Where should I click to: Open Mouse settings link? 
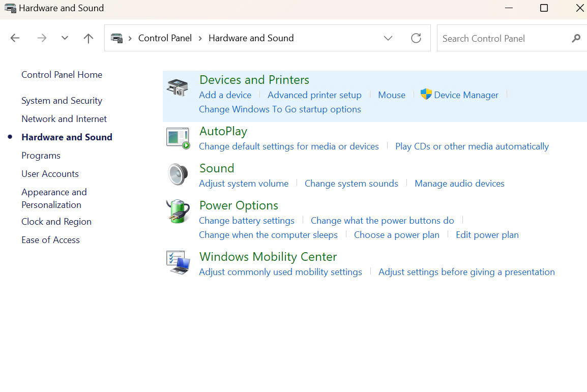pos(392,95)
